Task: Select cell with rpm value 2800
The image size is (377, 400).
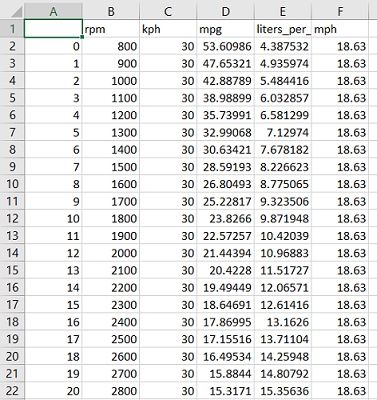Action: click(111, 390)
